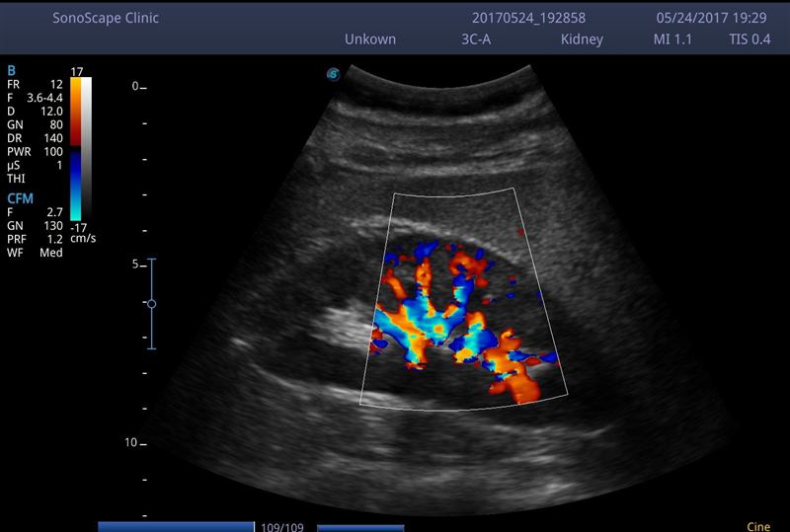The height and width of the screenshot is (532, 790).
Task: Click the Kidney exam preset label
Action: coord(582,39)
